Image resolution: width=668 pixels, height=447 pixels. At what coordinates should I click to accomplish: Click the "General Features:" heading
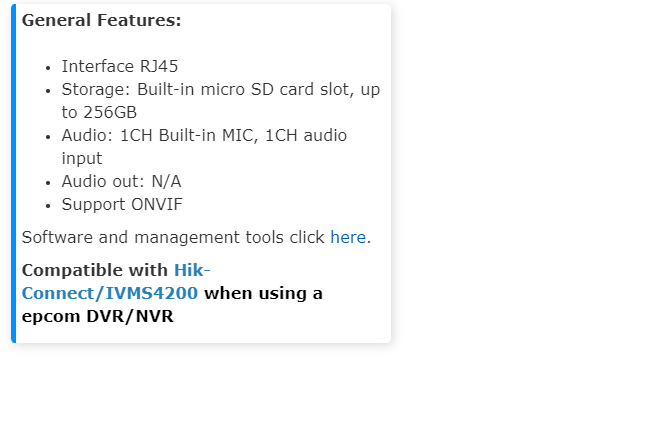[x=101, y=20]
